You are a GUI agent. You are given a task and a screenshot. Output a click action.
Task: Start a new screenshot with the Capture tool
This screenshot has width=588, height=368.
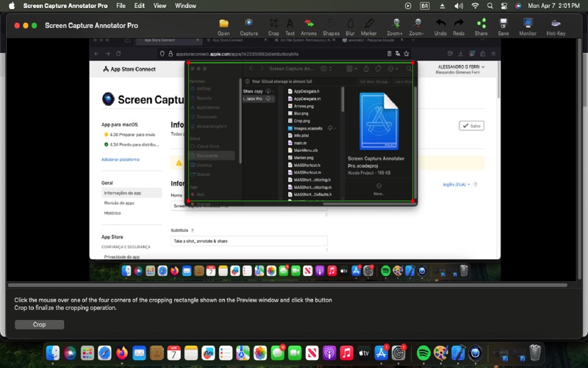point(248,27)
